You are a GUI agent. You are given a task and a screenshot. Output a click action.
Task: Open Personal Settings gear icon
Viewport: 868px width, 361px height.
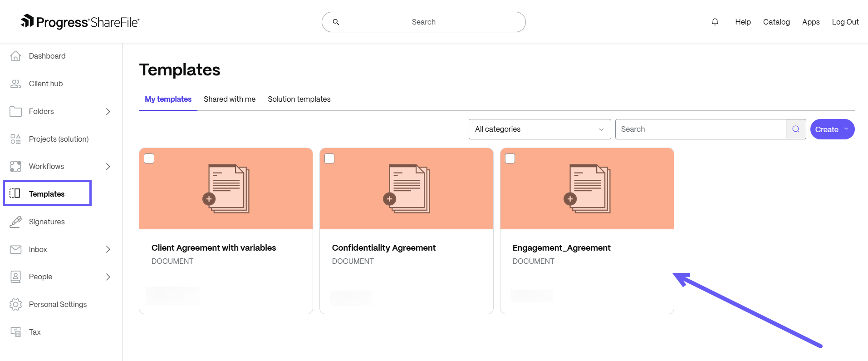coord(16,304)
